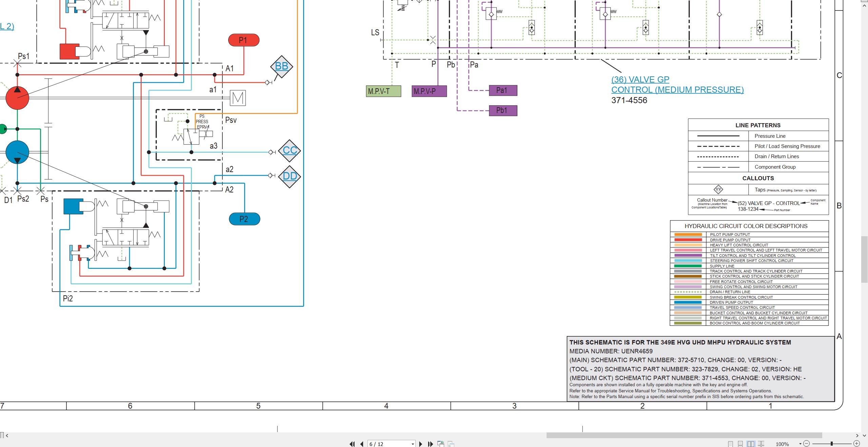This screenshot has height=447, width=868.
Task: Click the Pi2 port label
Action: [x=68, y=299]
